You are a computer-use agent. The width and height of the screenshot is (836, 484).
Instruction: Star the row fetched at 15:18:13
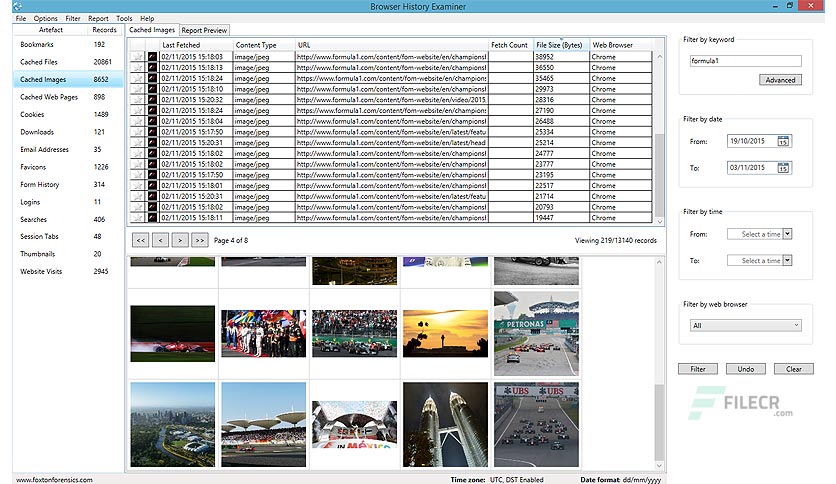click(138, 68)
